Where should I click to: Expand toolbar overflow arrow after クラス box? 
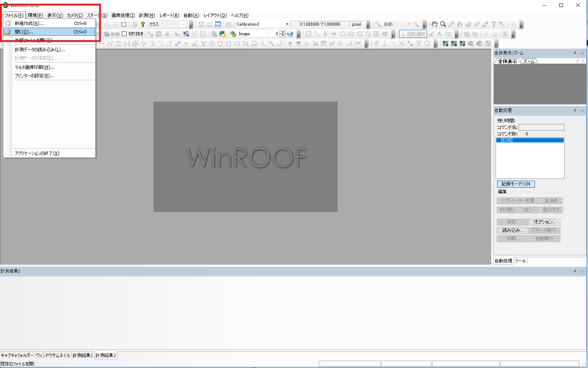[191, 25]
